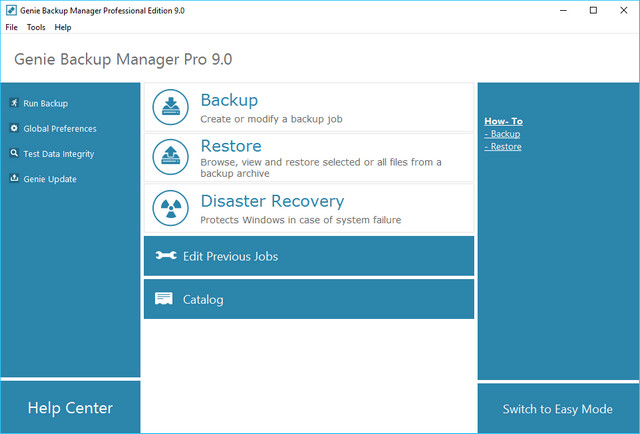Viewport: 640px width, 434px height.
Task: Click the Backup download-arrow circle icon
Action: pos(171,107)
